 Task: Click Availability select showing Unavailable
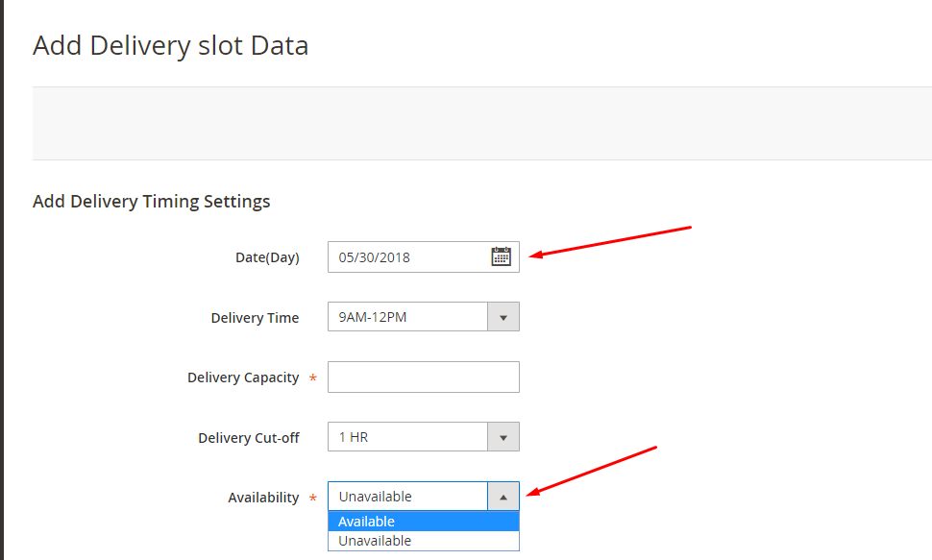click(423, 497)
